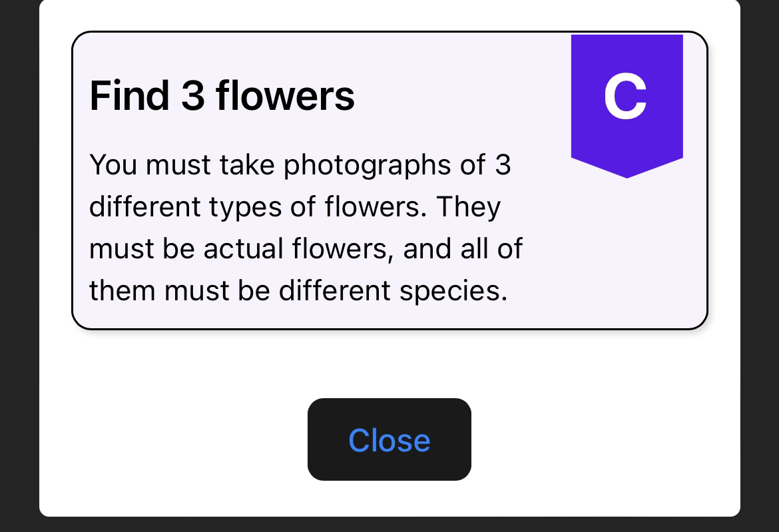
Task: Click the dark backdrop below the dialog
Action: tap(389, 525)
